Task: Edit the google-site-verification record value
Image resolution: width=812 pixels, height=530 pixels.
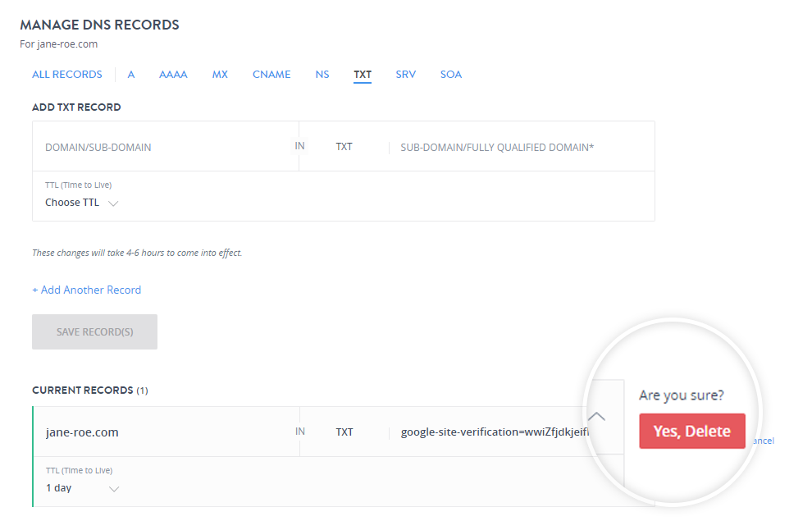Action: click(x=494, y=432)
